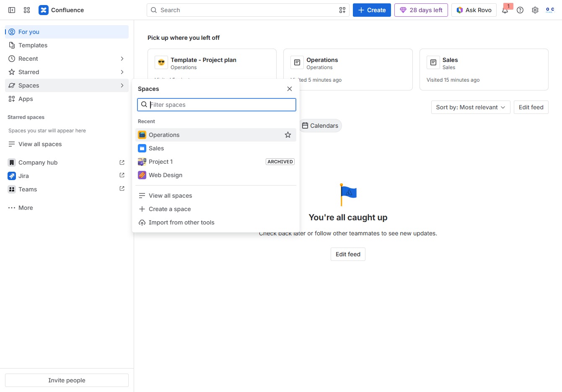This screenshot has width=562, height=392.
Task: Expand the Recent submenu chevron
Action: click(122, 59)
